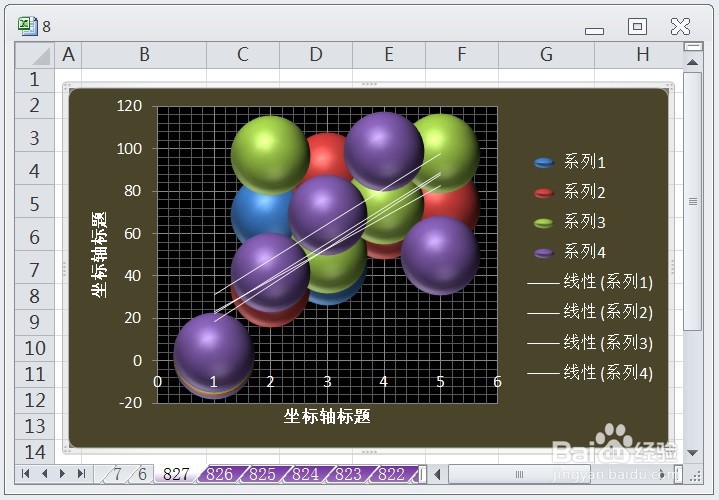719x500 pixels.
Task: Maximize the workbook window
Action: point(637,27)
